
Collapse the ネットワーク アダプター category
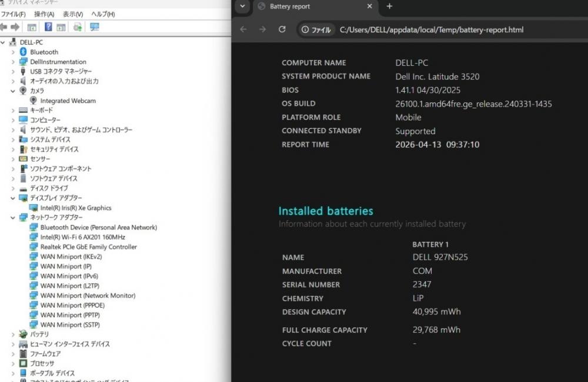pos(13,217)
